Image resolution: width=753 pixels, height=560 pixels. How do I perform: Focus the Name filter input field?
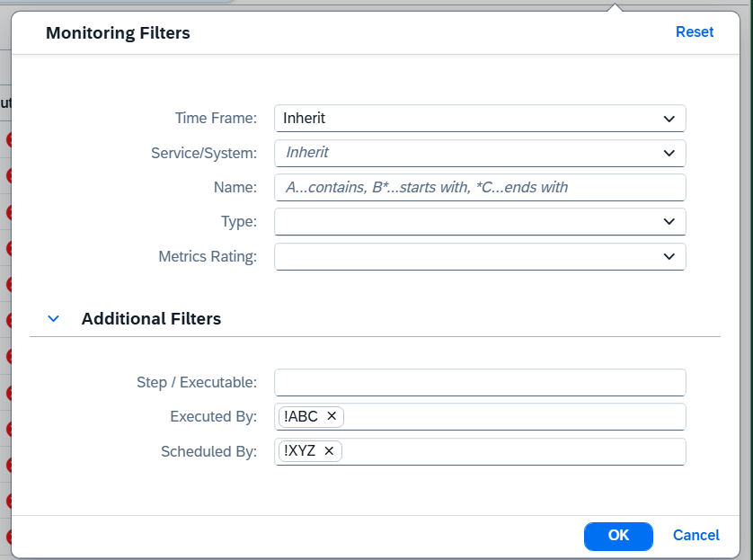coord(480,187)
